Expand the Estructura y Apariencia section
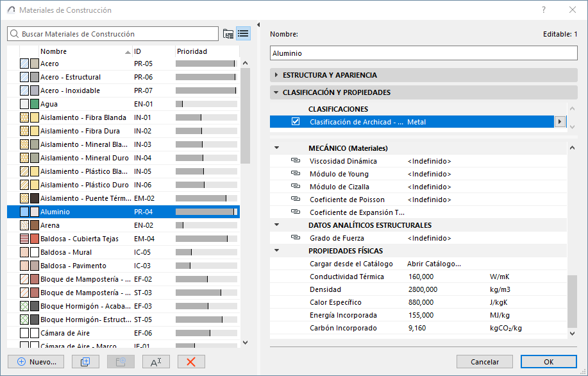Screen dimensions: 588x376 [276, 75]
